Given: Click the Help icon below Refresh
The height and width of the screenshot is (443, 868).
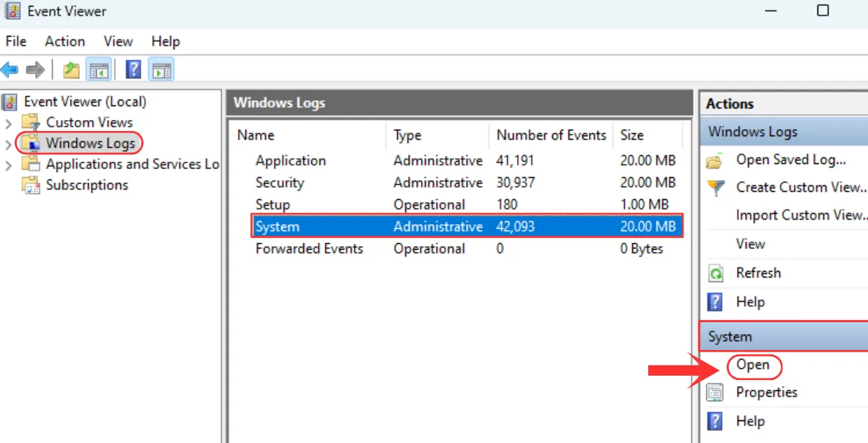Looking at the screenshot, I should (x=716, y=302).
